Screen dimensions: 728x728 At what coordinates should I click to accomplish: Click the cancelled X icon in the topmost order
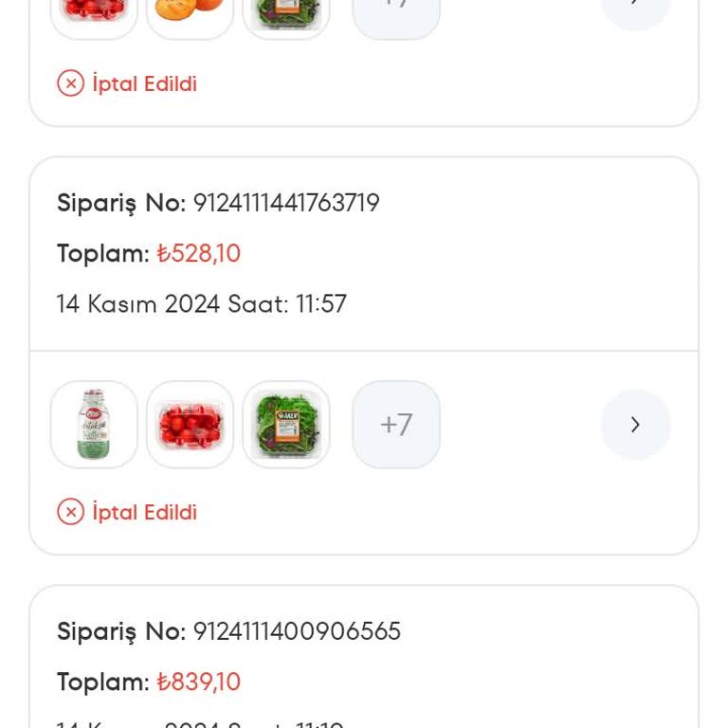71,83
